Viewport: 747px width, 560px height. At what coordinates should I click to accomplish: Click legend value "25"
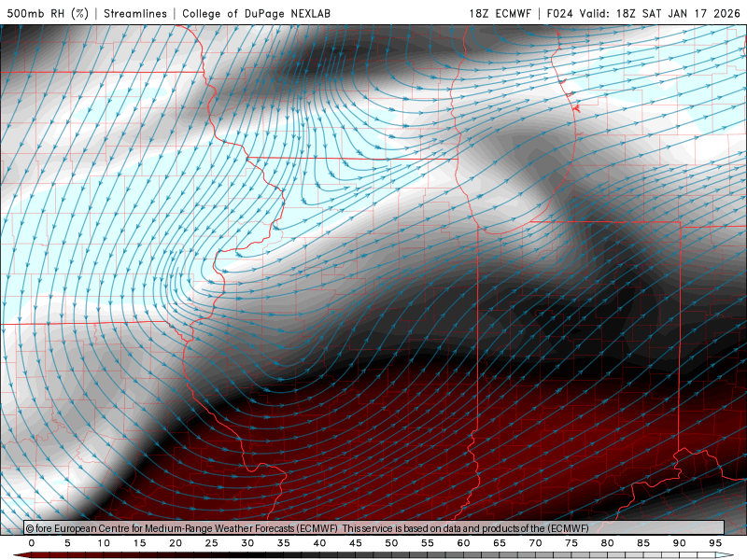pos(212,543)
